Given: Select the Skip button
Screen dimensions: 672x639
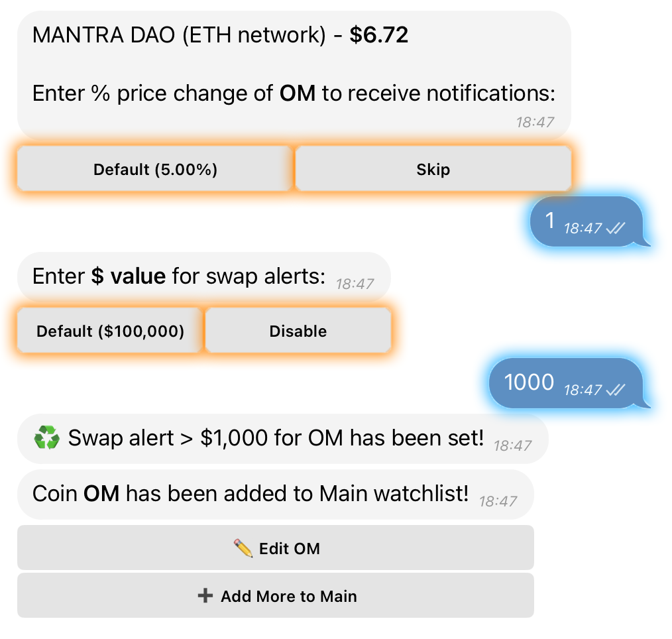Looking at the screenshot, I should pos(433,169).
